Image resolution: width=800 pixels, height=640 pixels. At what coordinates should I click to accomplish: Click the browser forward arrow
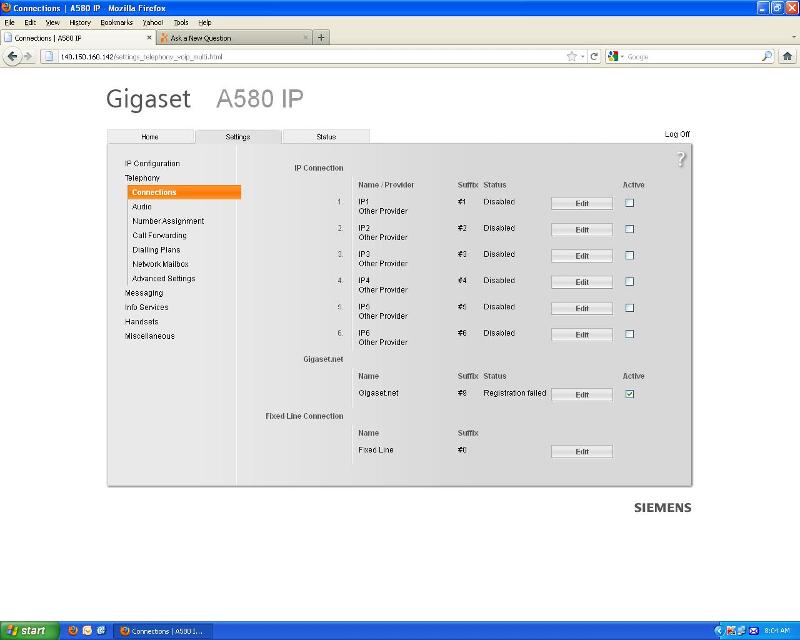[28, 57]
